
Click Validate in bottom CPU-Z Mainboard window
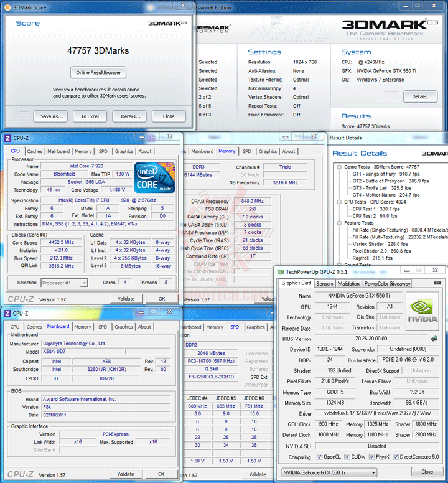tap(126, 474)
